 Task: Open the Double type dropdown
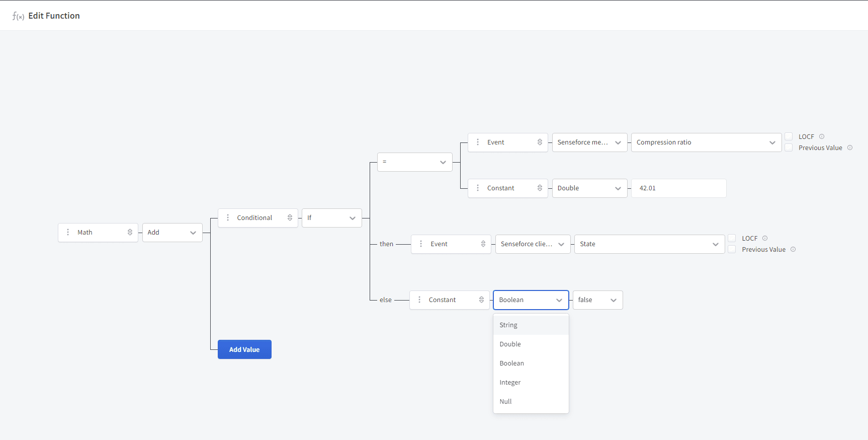click(x=590, y=188)
